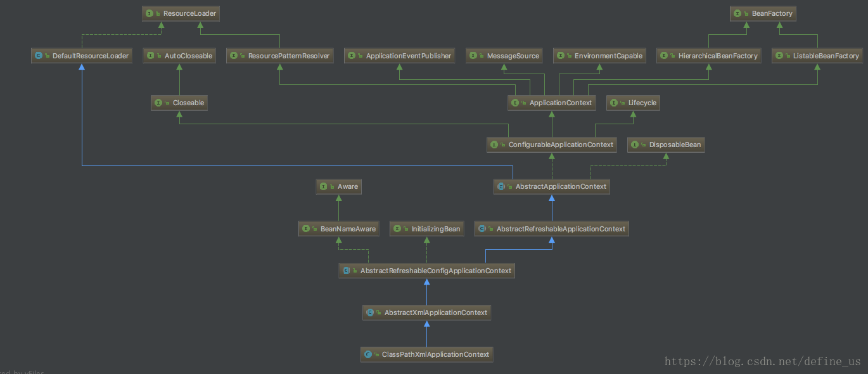Screen dimensions: 868x374
Task: Click the AbstractApplicationContext node
Action: point(552,186)
